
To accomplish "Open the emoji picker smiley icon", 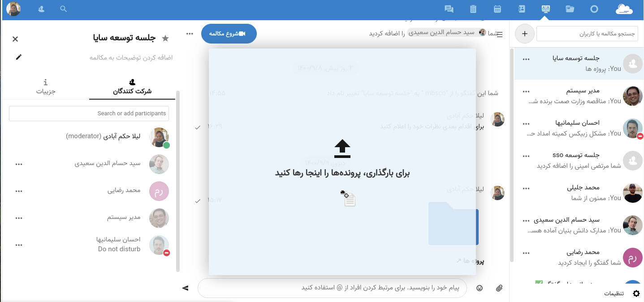I will 480,288.
